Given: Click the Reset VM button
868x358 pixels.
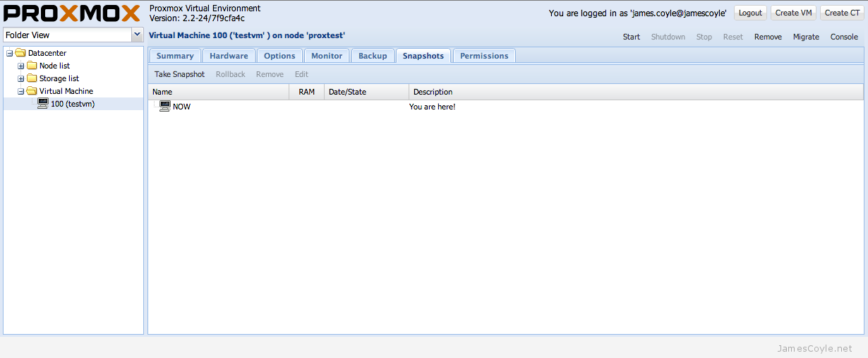Looking at the screenshot, I should point(733,37).
